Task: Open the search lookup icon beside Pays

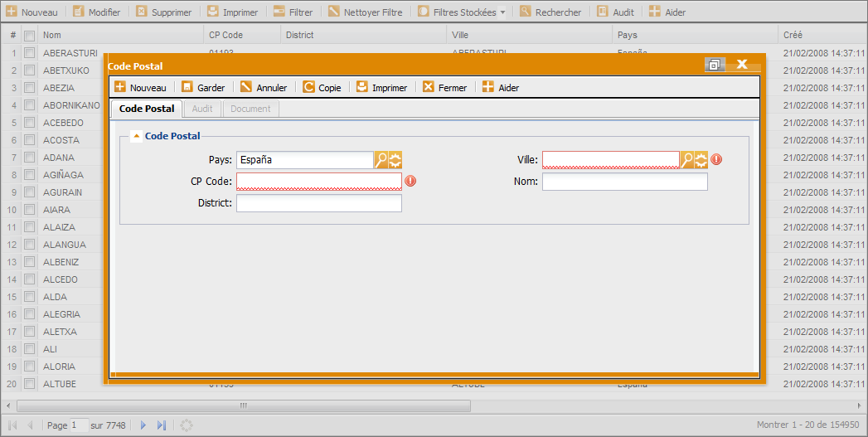Action: [x=381, y=160]
